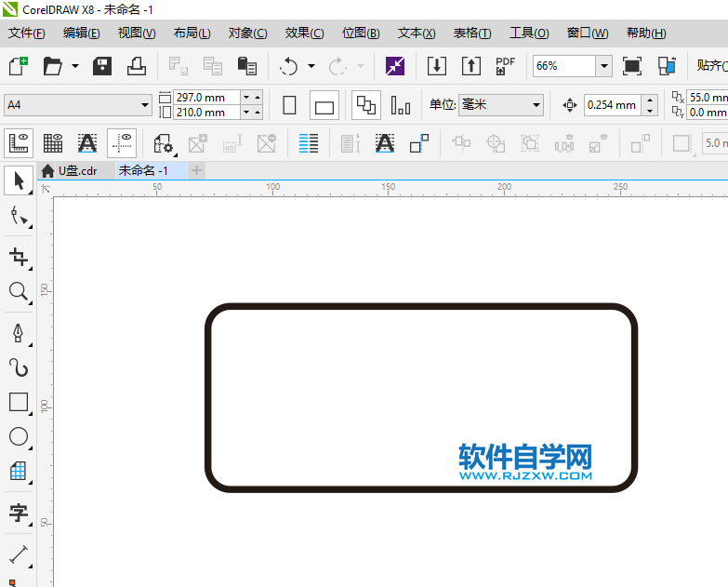Select the Pick tool in toolbox
This screenshot has height=587, width=728.
tap(19, 180)
